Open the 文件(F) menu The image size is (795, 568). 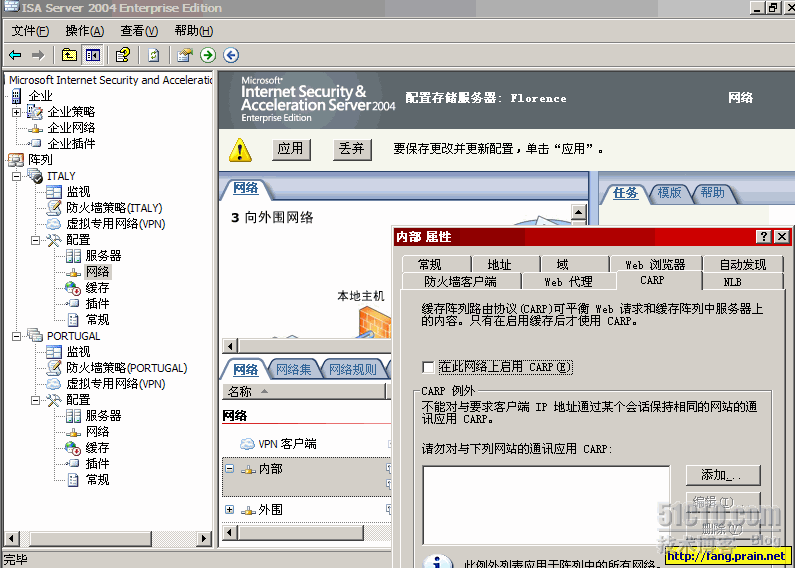(x=30, y=31)
